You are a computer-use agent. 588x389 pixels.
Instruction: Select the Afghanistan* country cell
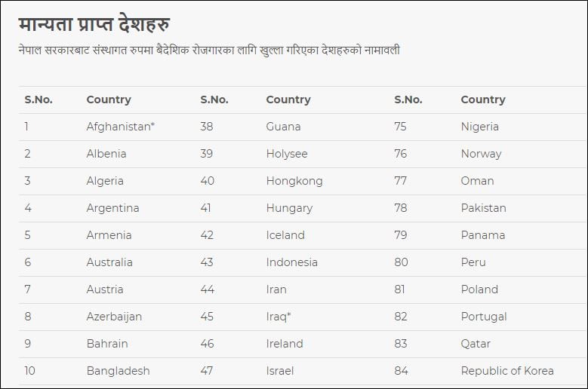click(x=121, y=127)
